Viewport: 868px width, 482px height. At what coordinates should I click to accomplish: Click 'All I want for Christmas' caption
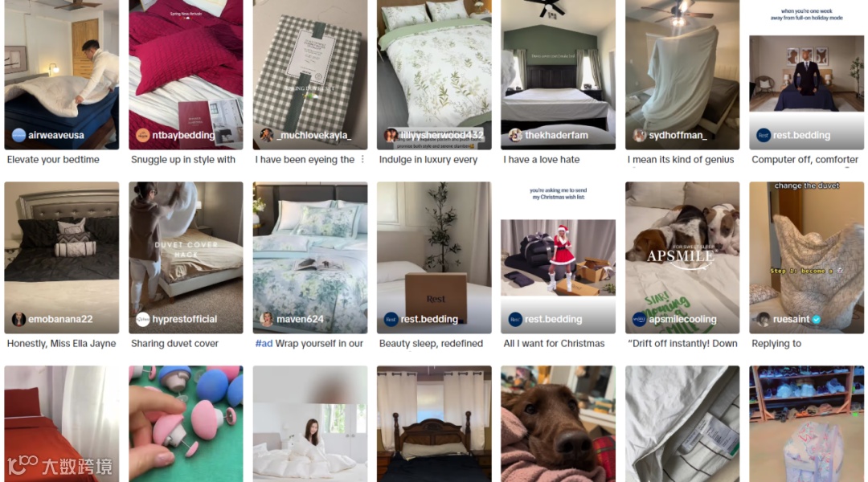point(554,344)
